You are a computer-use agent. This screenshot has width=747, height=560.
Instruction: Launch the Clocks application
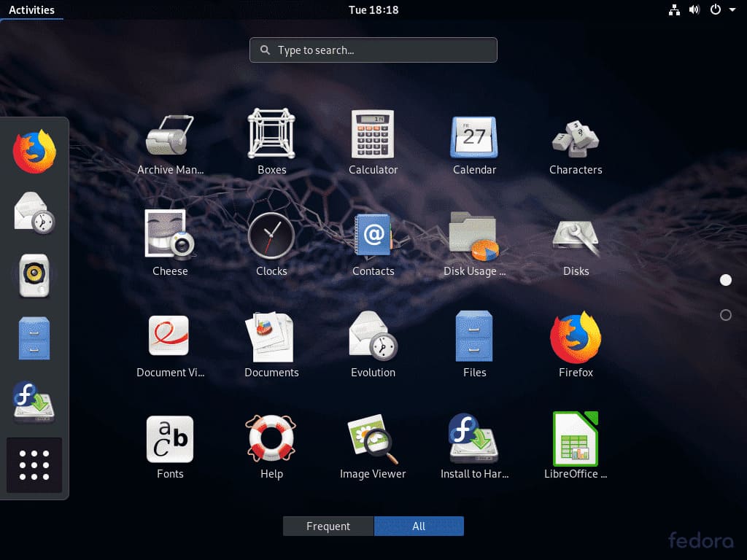click(271, 236)
